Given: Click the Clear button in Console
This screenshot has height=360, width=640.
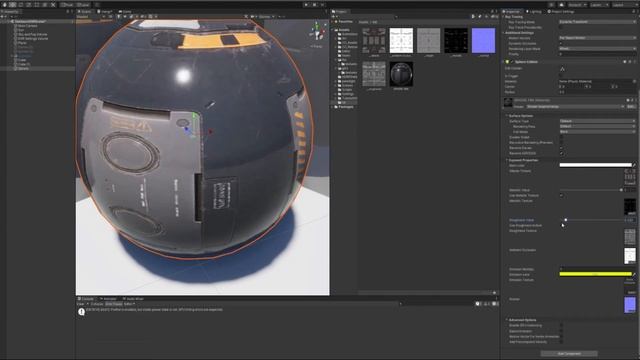Looking at the screenshot, I should pyautogui.click(x=80, y=304).
